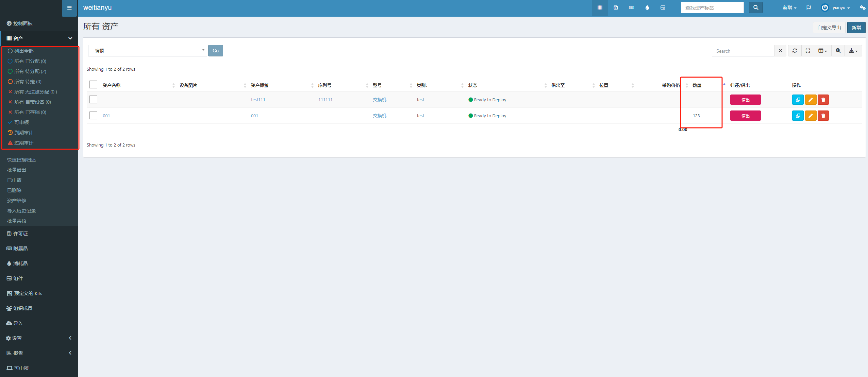Viewport: 868px width, 377px height.
Task: Click the clone icon for asset 001
Action: (798, 116)
